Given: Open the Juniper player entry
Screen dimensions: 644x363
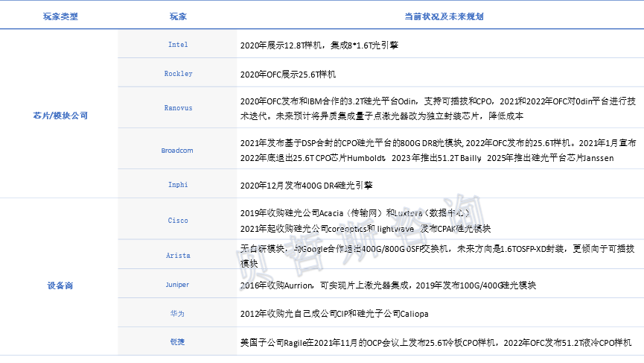Looking at the screenshot, I should [x=178, y=285].
